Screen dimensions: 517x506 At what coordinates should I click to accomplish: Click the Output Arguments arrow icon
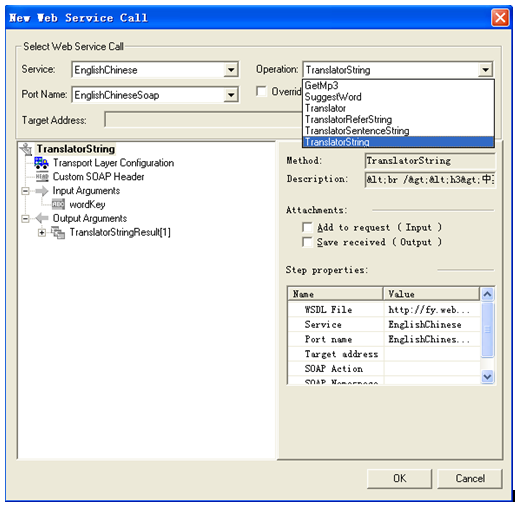click(x=42, y=218)
